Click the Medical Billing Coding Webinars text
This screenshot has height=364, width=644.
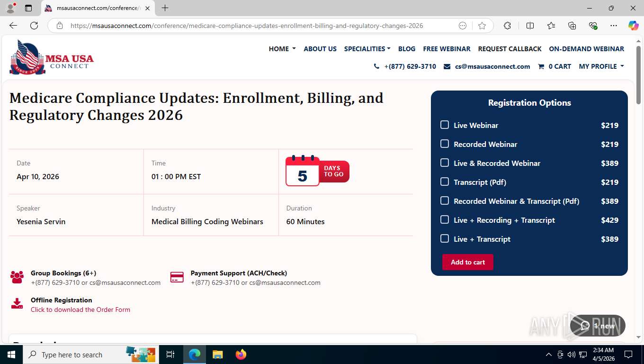207,221
